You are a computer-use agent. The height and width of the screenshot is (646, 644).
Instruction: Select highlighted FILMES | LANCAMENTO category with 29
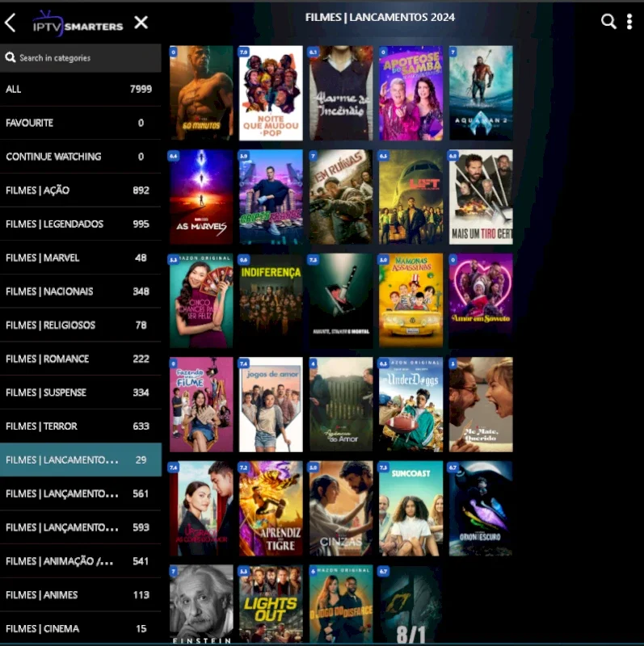tap(80, 459)
